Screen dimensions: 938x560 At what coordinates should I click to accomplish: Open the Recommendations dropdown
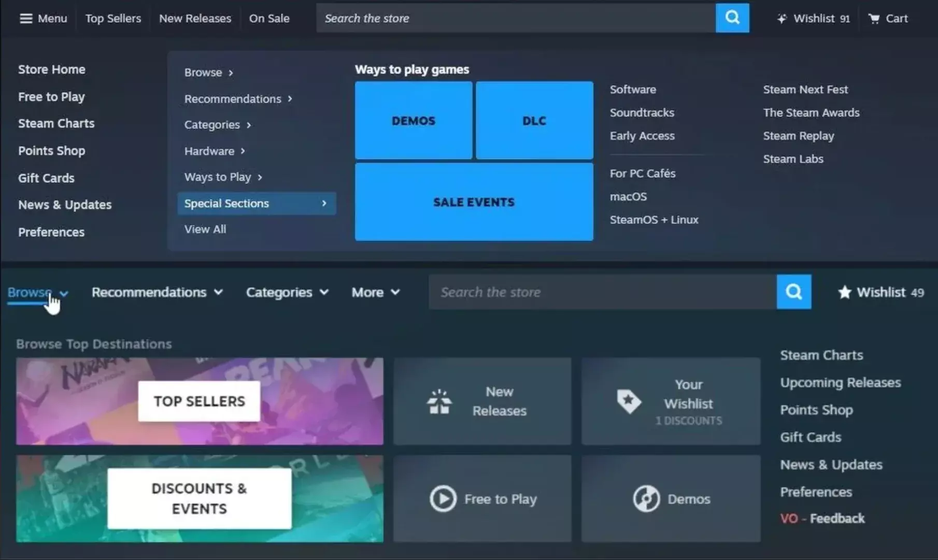coord(157,292)
